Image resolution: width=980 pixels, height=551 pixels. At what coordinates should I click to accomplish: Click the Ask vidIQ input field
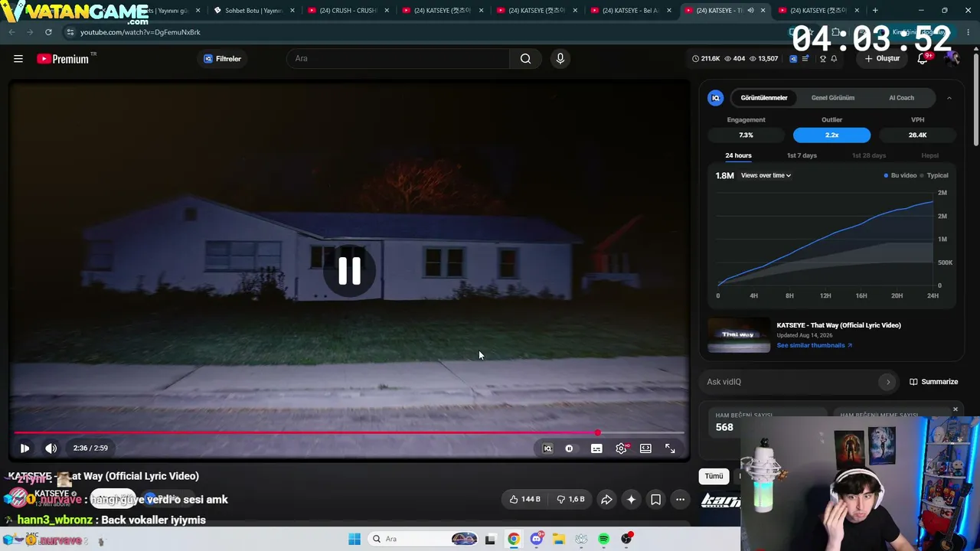[x=789, y=382]
